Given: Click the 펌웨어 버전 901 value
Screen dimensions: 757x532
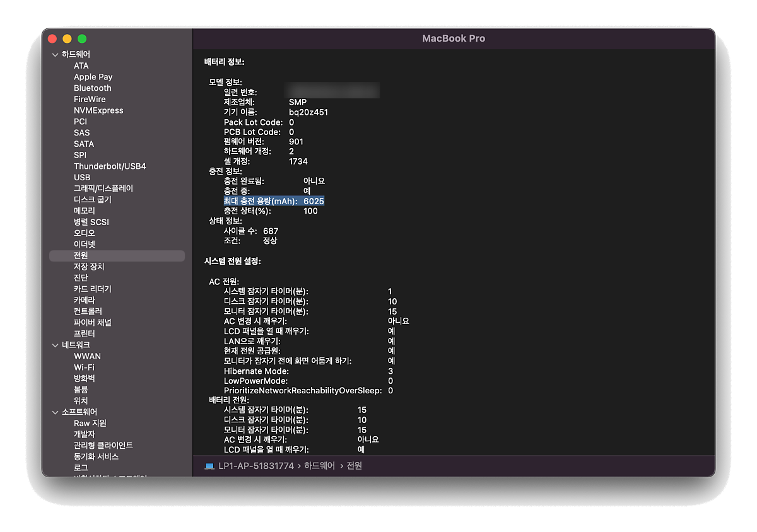Looking at the screenshot, I should [296, 142].
